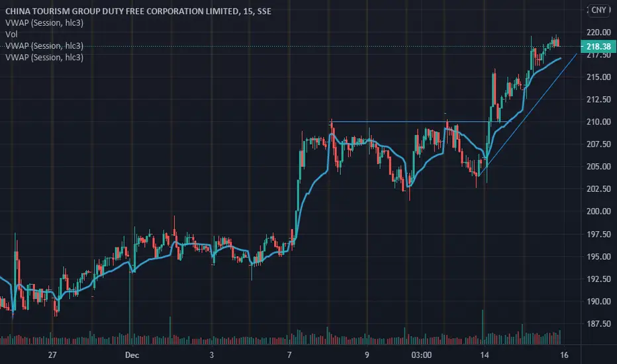This screenshot has width=617, height=364.
Task: Click the 187.50 price axis label
Action: coord(598,324)
